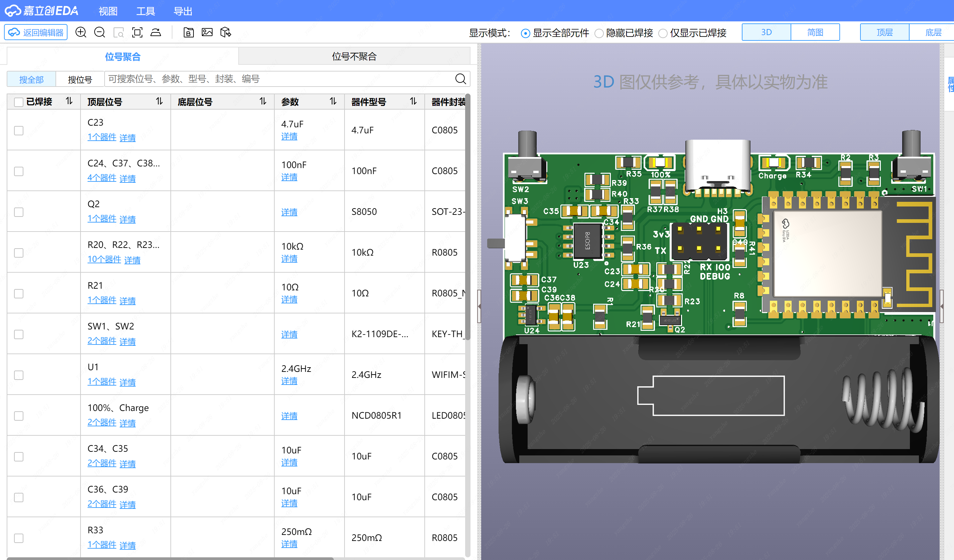
Task: Click 返回编辑器 button
Action: click(36, 32)
